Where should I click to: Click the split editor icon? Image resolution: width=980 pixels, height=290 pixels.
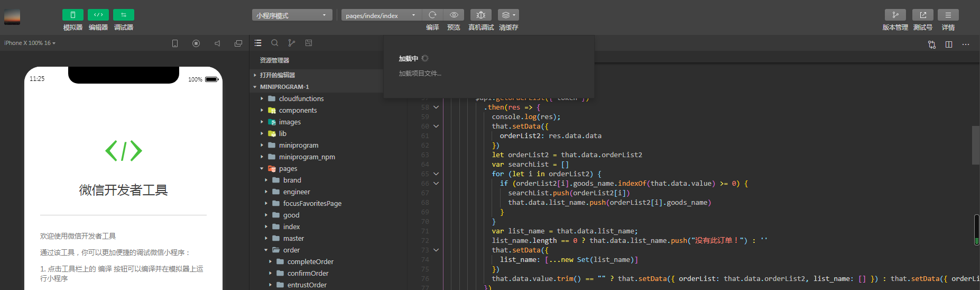pos(949,44)
